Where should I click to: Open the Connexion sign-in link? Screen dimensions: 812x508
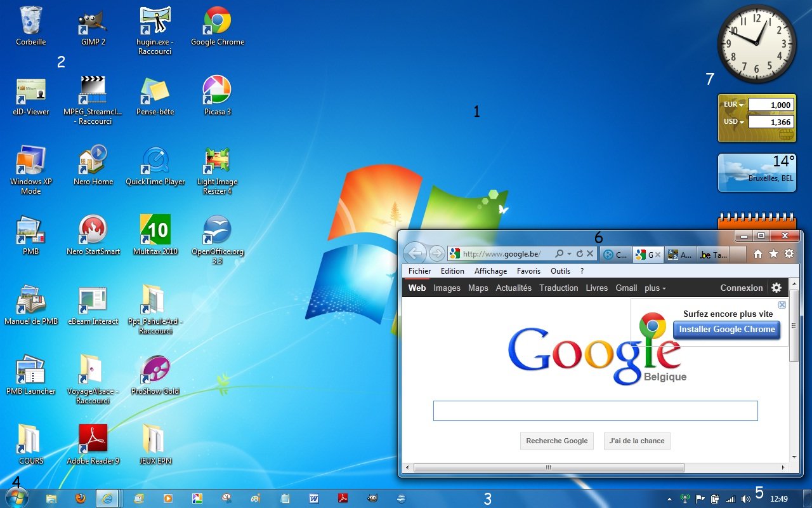click(x=742, y=288)
